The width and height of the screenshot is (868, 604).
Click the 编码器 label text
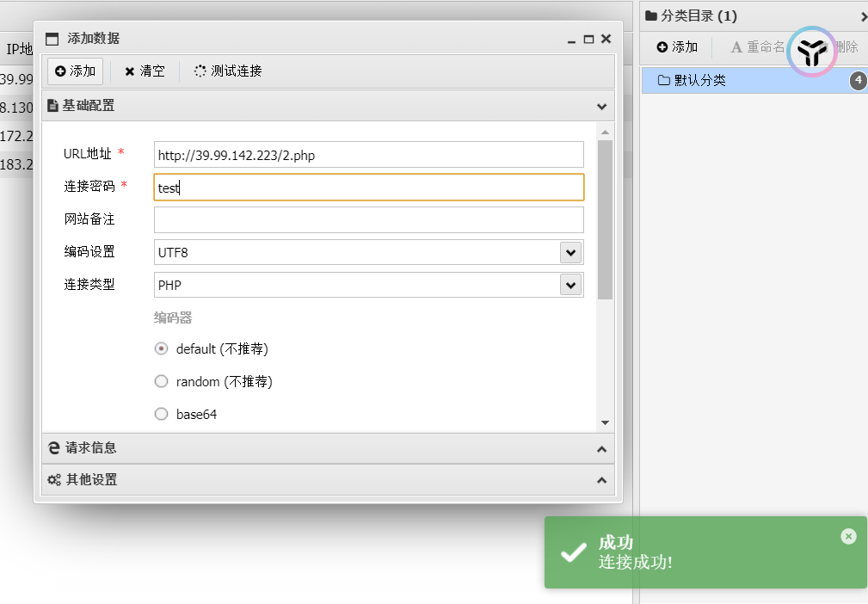point(173,317)
